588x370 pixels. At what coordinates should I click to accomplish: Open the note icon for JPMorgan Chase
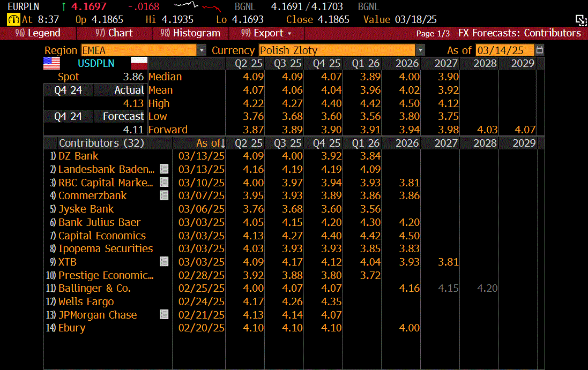(164, 314)
